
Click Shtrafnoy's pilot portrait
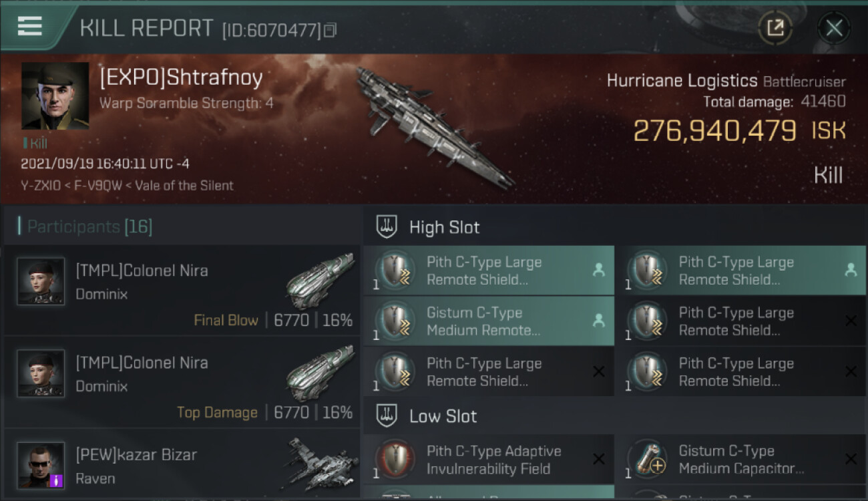pyautogui.click(x=55, y=96)
